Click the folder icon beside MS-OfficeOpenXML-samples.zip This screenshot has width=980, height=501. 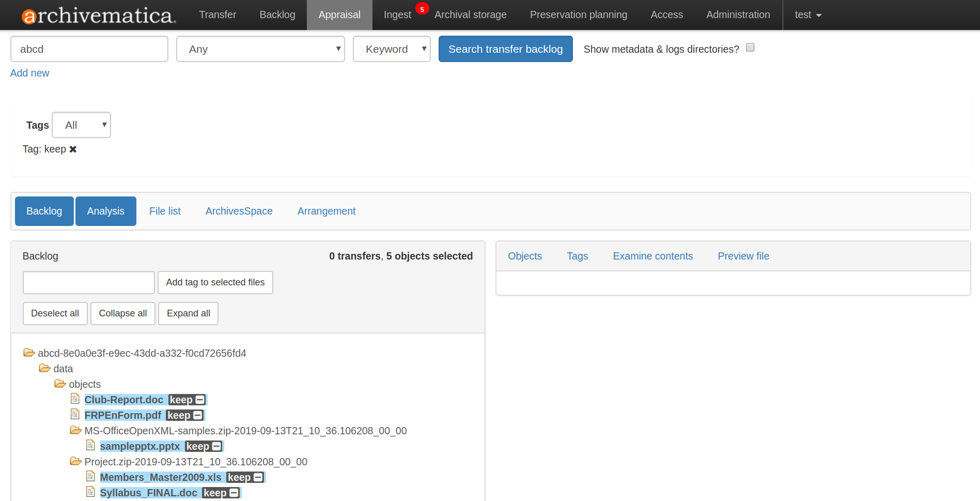pyautogui.click(x=75, y=430)
